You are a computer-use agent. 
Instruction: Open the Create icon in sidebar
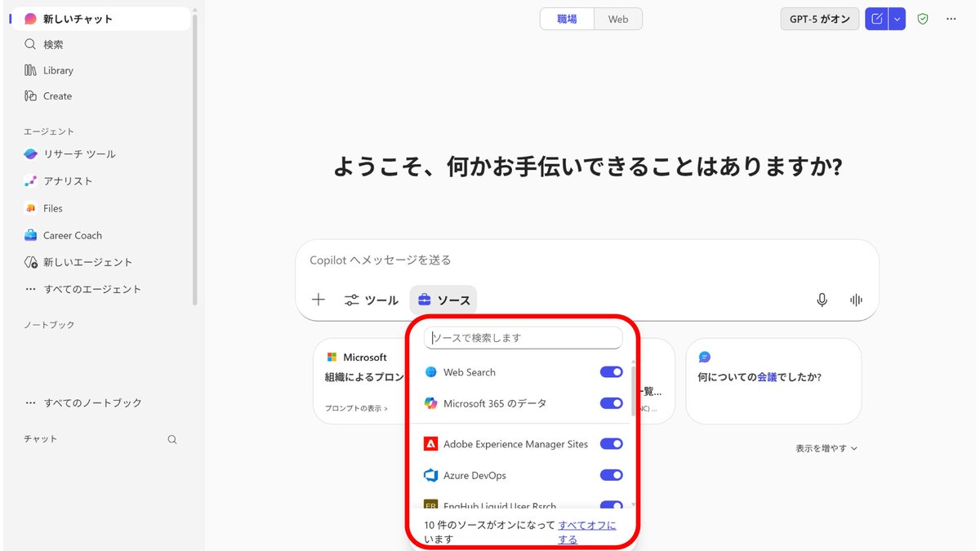[30, 96]
